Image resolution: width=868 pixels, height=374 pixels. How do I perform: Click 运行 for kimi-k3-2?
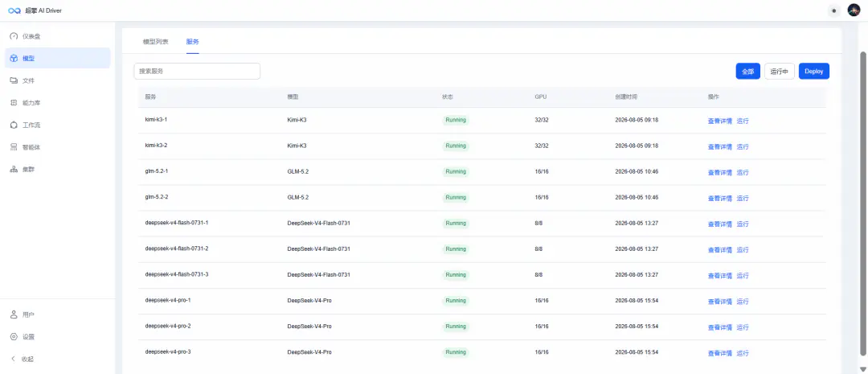(743, 146)
